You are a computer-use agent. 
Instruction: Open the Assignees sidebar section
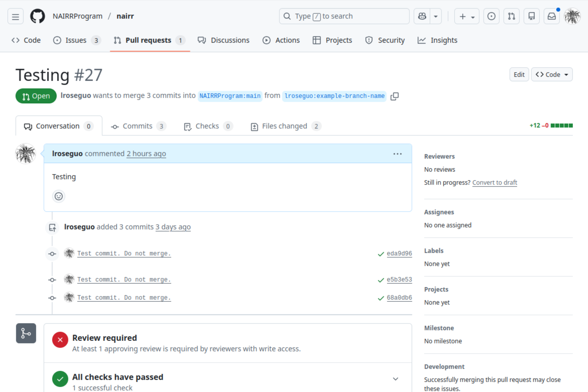(x=439, y=212)
